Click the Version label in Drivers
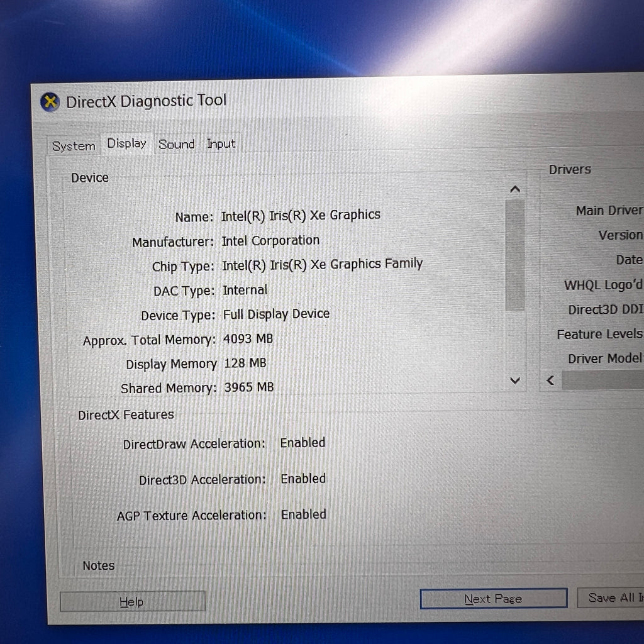 pyautogui.click(x=621, y=235)
